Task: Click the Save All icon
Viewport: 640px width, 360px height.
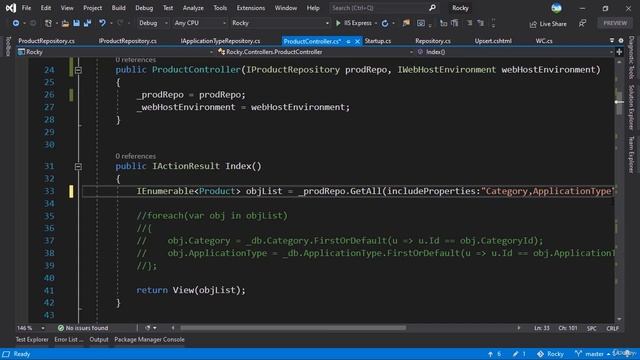Action: tap(87, 23)
